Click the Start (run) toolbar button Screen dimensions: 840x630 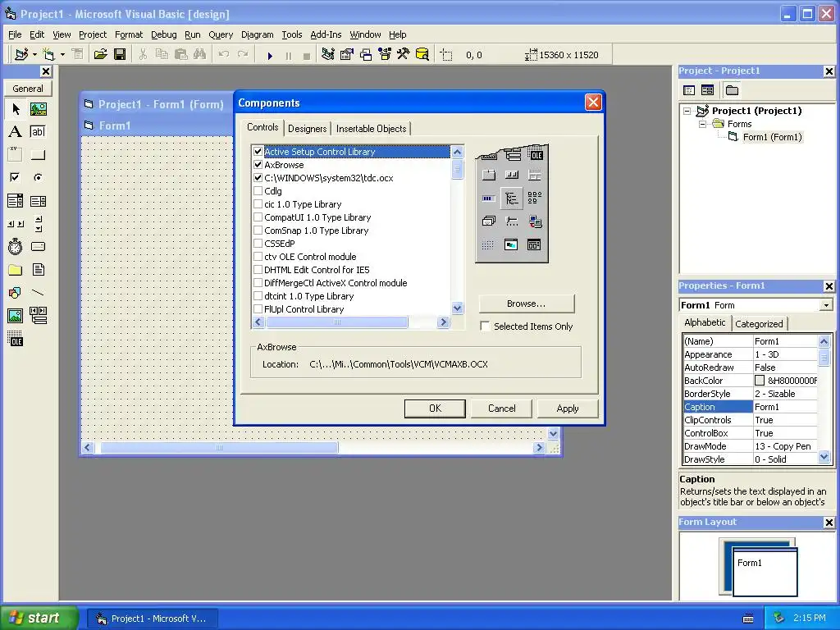[x=270, y=55]
